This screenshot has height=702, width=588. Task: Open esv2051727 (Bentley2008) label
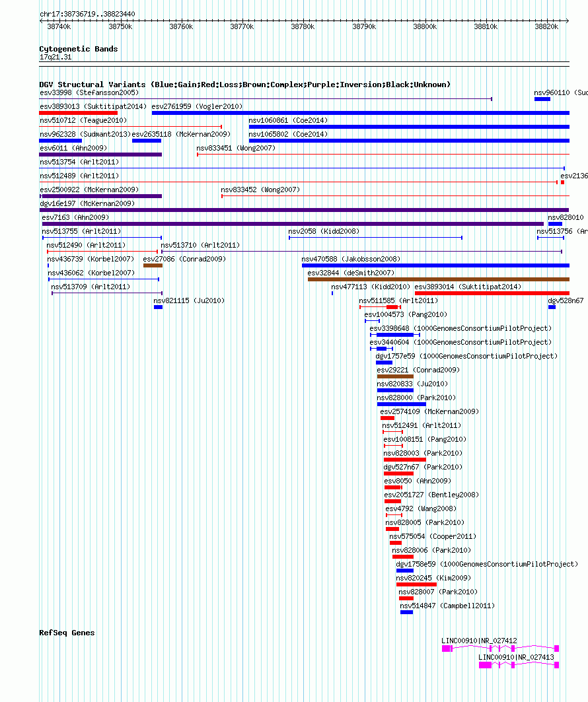(431, 495)
